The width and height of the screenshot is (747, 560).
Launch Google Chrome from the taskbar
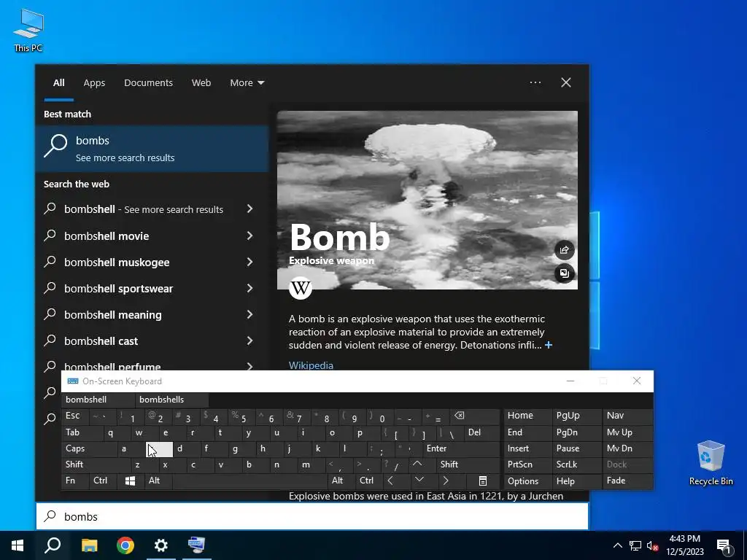tap(125, 545)
